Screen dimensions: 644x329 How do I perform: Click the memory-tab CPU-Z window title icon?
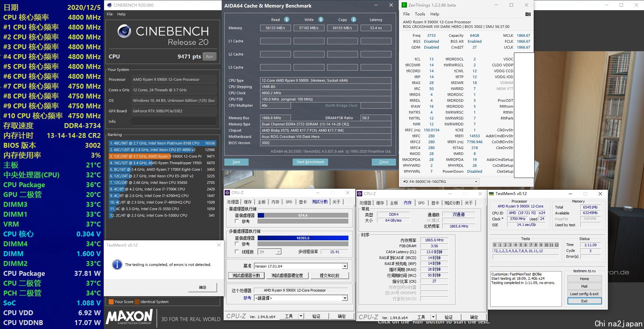[360, 194]
